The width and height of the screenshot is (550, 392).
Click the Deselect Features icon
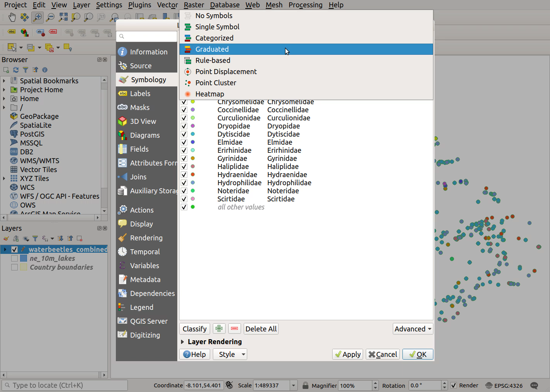coord(49,47)
